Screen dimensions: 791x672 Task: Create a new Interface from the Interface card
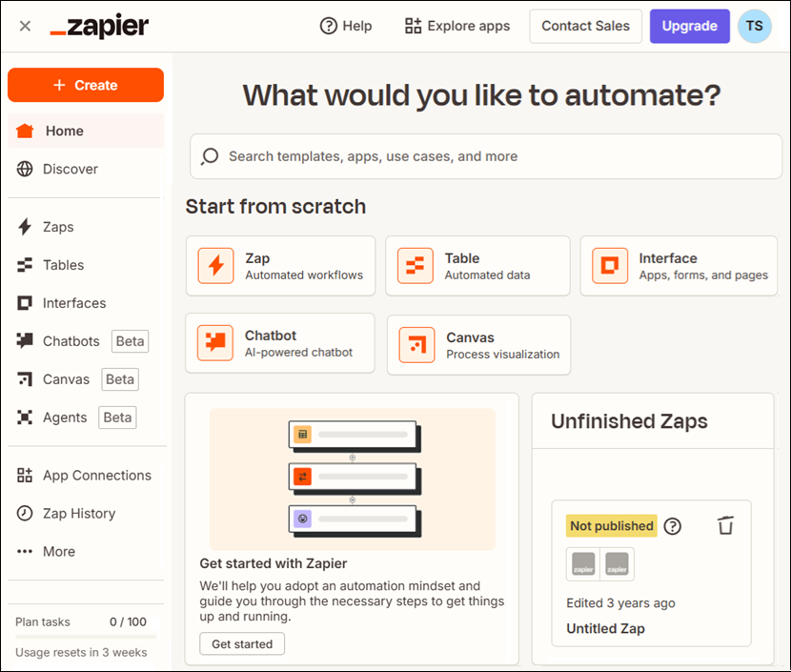(x=679, y=266)
